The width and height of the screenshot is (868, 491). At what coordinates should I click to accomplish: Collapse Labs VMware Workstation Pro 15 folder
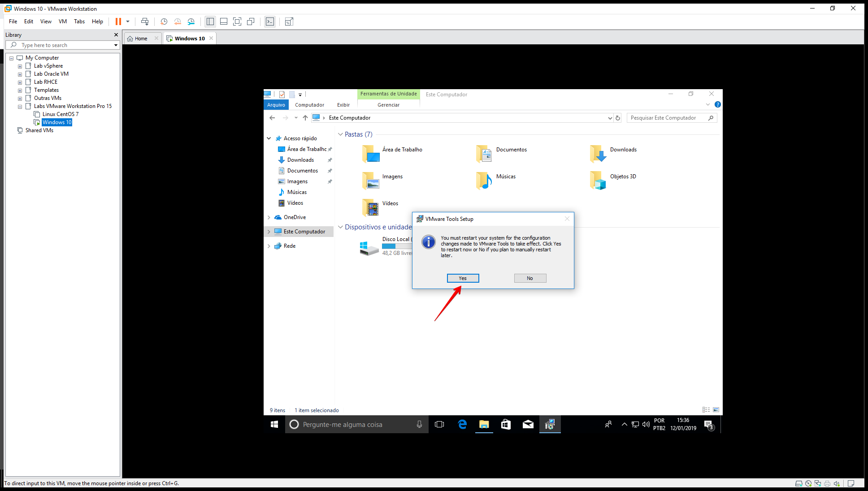pyautogui.click(x=20, y=107)
